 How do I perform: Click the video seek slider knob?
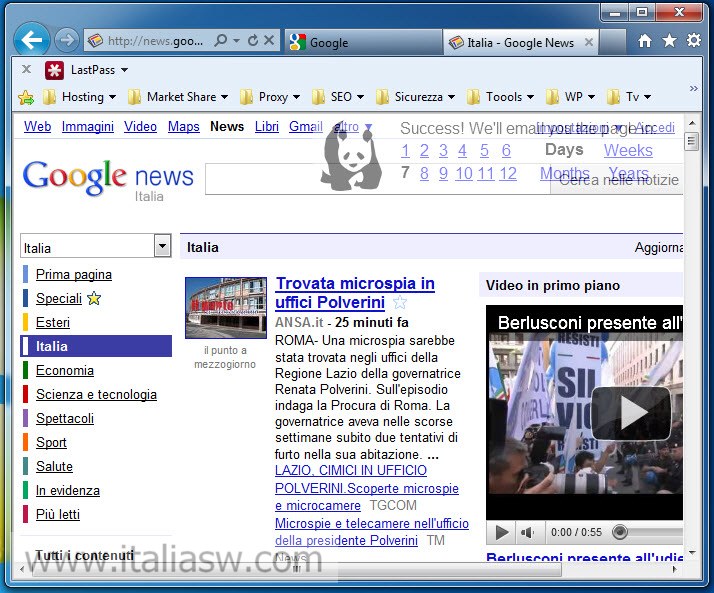620,532
